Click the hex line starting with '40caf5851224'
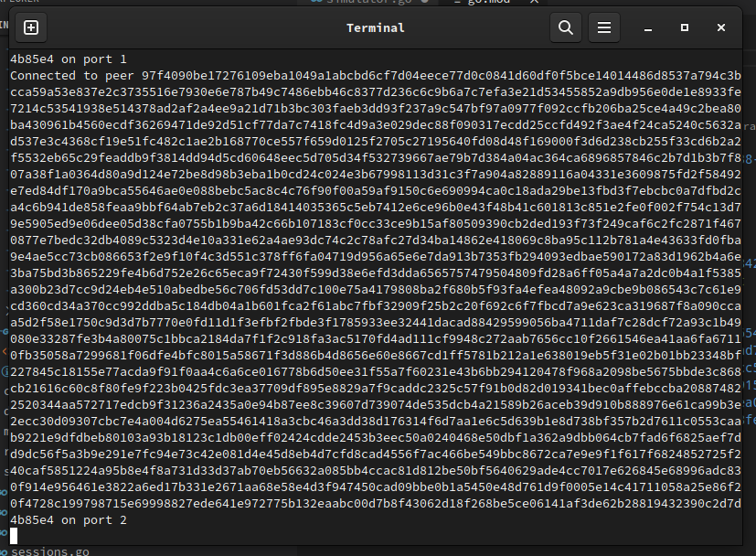This screenshot has height=556, width=756. click(x=376, y=471)
